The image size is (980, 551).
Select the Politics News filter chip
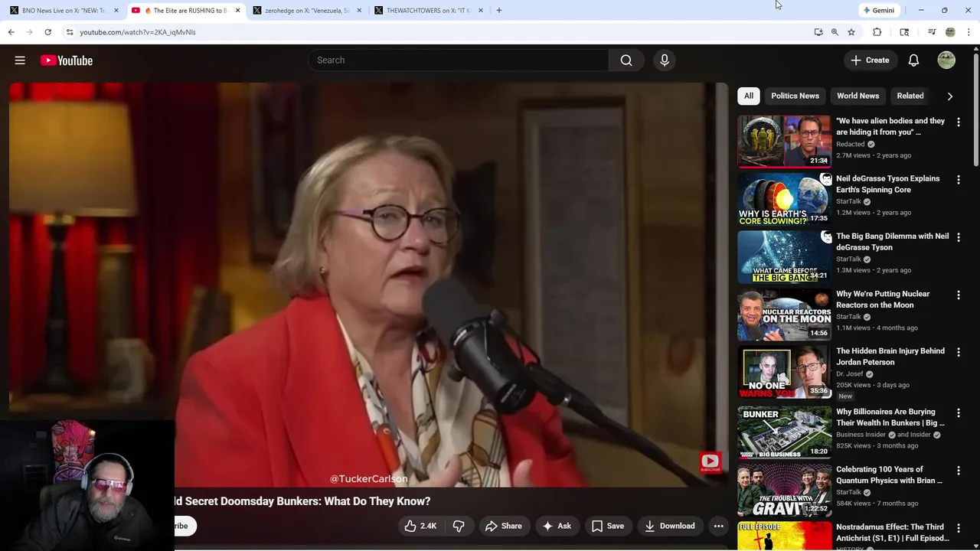click(x=795, y=96)
